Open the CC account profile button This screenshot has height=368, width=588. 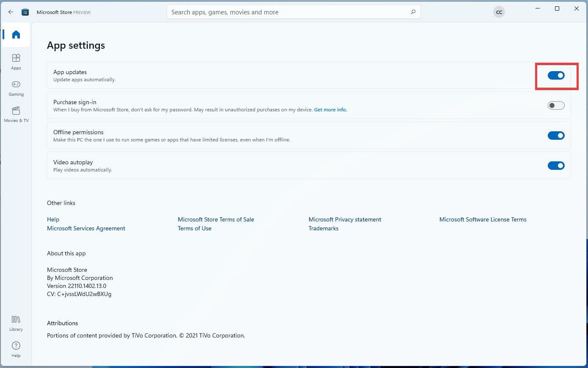pos(499,12)
